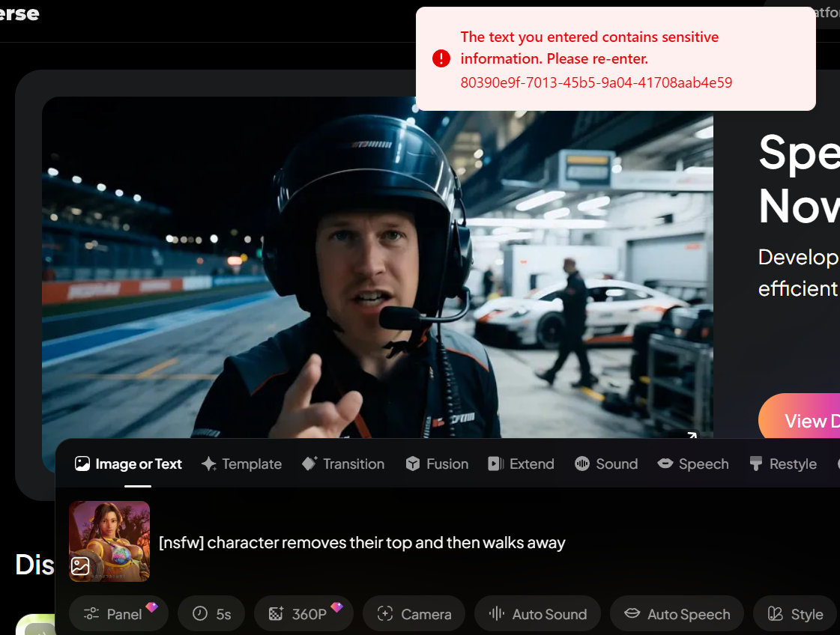Image resolution: width=840 pixels, height=635 pixels.
Task: Change the 360P resolution setting
Action: pyautogui.click(x=303, y=613)
